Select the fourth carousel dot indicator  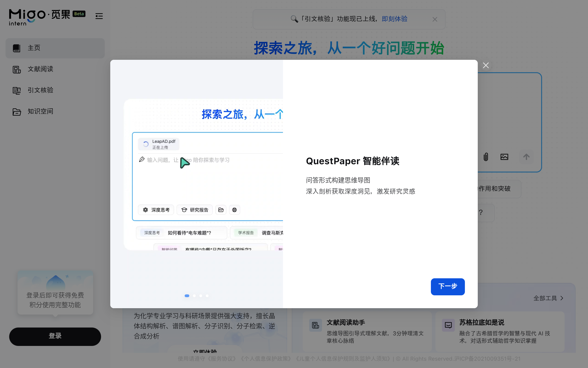[207, 296]
